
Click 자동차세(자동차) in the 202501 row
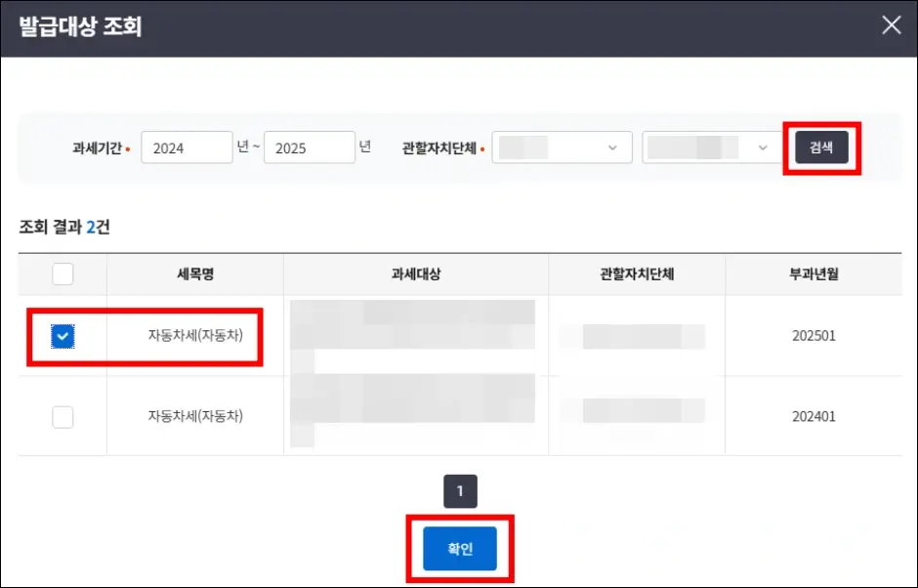coord(195,335)
